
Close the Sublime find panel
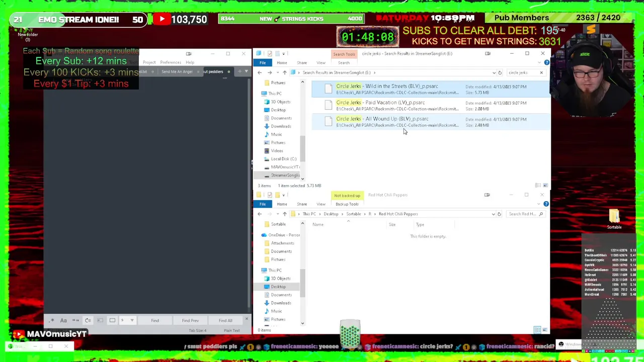(247, 320)
